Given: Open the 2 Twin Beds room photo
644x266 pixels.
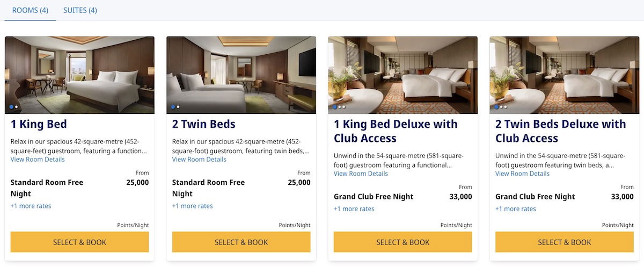Looking at the screenshot, I should pos(241,75).
